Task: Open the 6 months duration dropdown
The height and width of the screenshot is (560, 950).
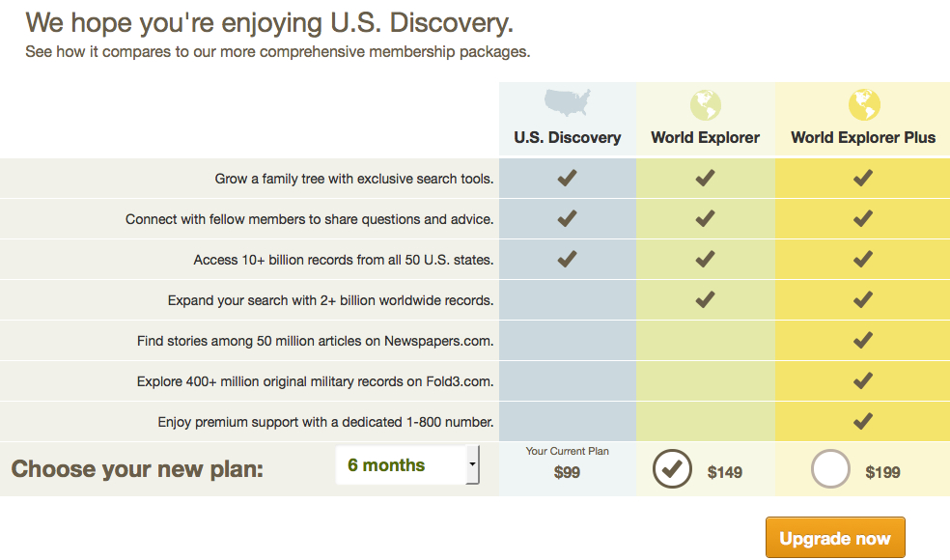Action: point(407,464)
